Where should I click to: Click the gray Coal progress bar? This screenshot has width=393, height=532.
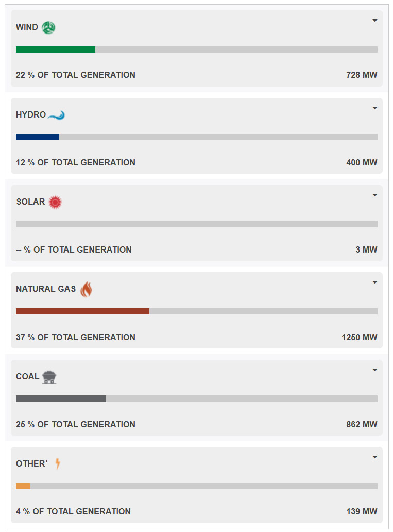61,398
